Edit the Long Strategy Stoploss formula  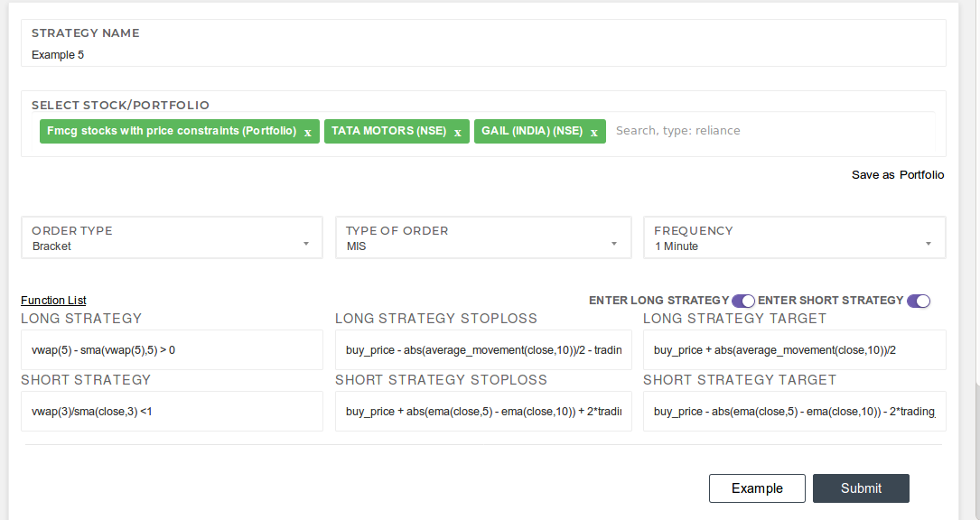tap(483, 349)
